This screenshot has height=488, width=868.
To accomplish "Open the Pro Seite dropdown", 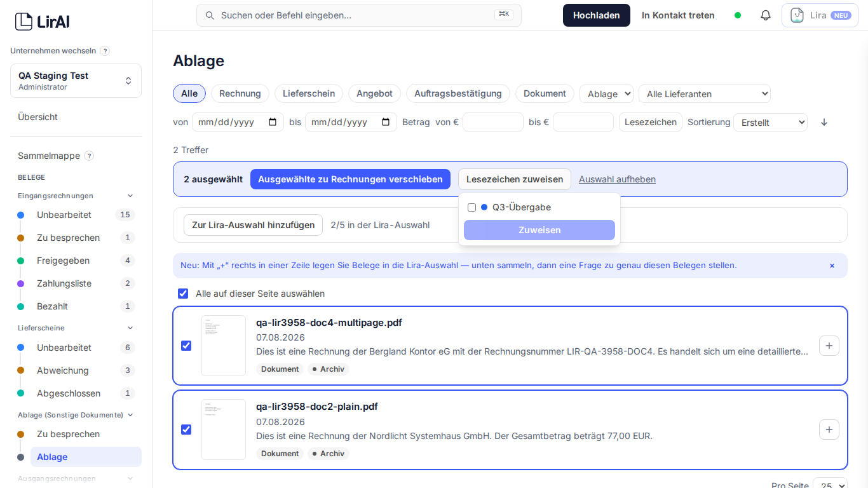I will tap(830, 484).
